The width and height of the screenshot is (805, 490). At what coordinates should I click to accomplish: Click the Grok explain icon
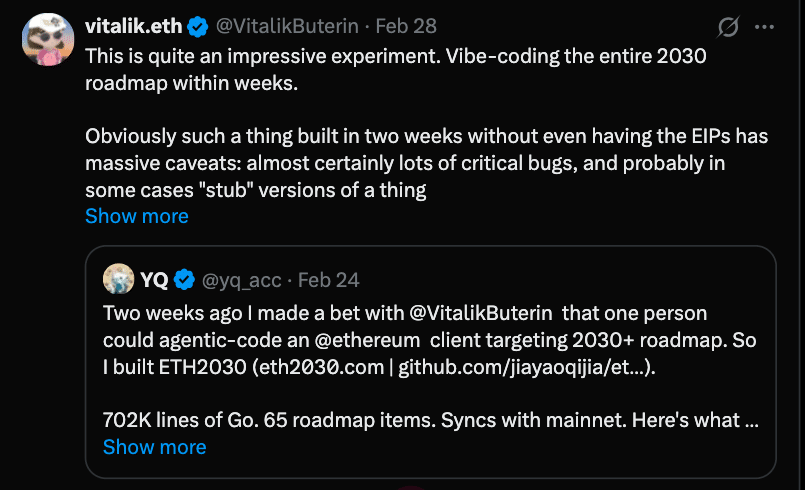point(728,27)
